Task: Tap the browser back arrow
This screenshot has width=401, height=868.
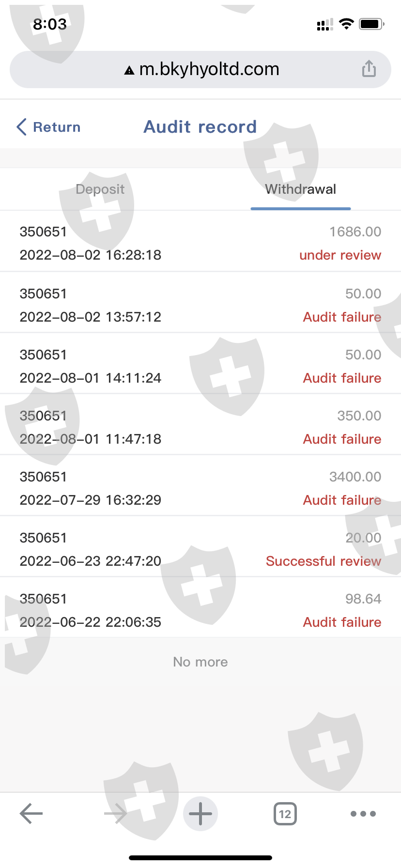Action: [x=31, y=814]
